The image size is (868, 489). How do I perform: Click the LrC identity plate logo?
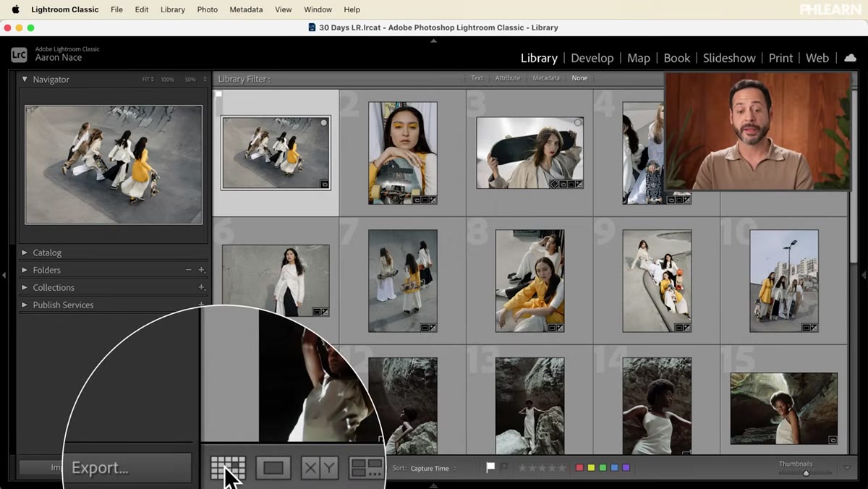(x=19, y=54)
